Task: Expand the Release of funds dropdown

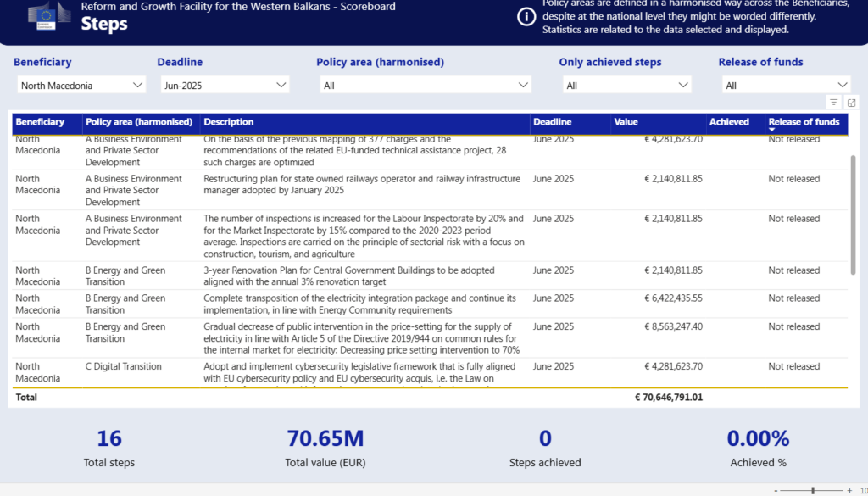Action: tap(786, 86)
